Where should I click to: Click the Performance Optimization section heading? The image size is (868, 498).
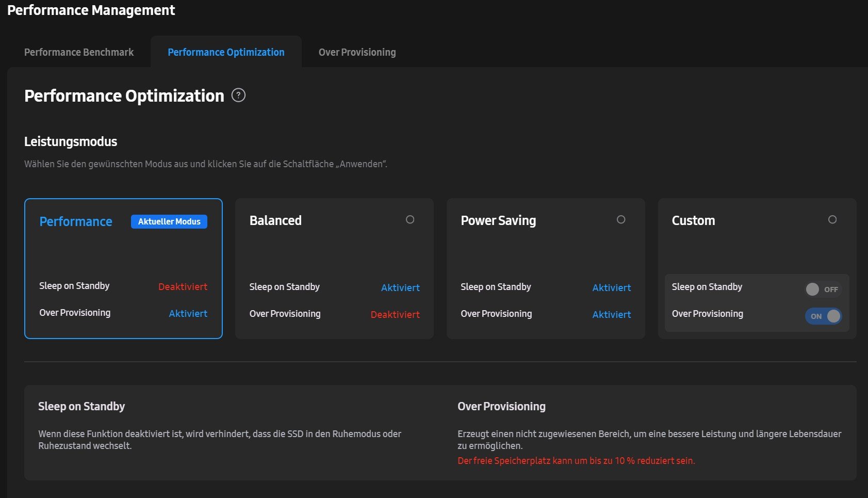(124, 95)
